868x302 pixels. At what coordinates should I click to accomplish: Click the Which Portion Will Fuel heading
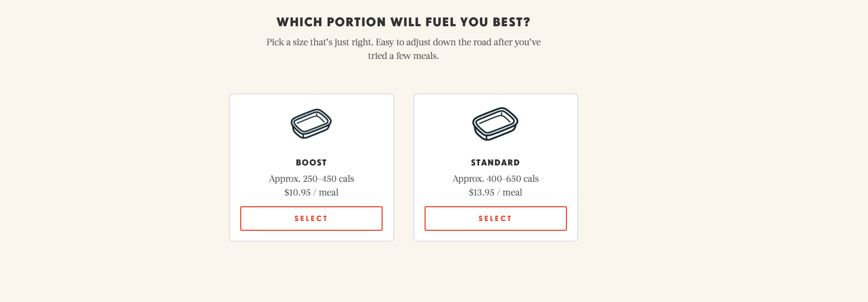click(x=403, y=22)
